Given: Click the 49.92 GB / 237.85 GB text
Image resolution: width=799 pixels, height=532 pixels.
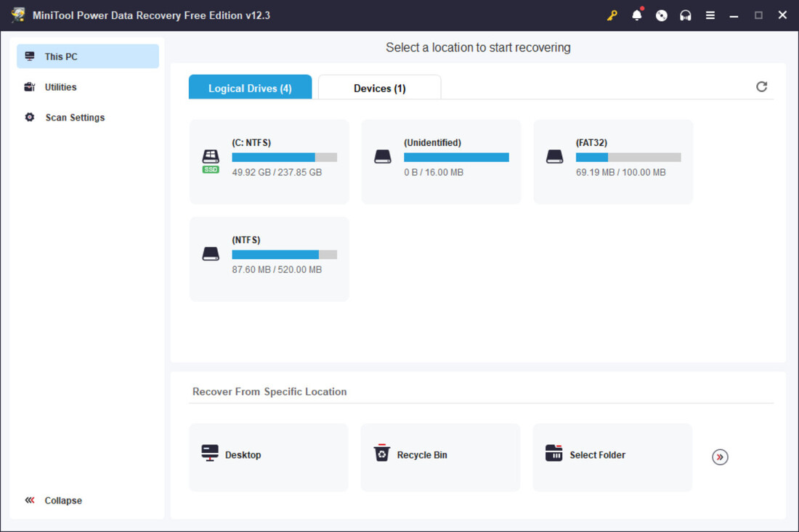Looking at the screenshot, I should 277,172.
